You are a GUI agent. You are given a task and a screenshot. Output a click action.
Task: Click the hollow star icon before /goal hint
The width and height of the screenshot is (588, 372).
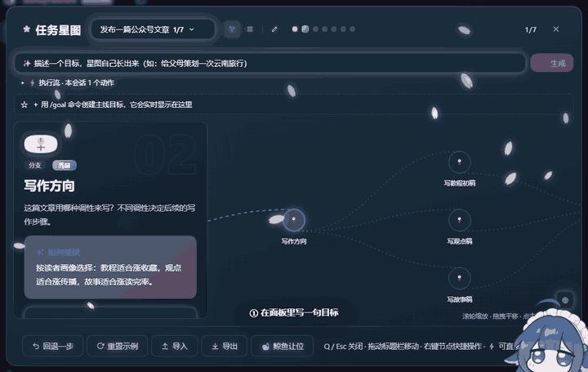click(x=24, y=105)
